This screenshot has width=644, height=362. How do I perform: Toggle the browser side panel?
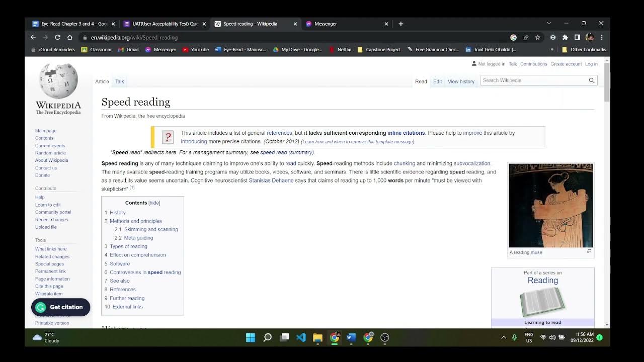click(x=577, y=37)
